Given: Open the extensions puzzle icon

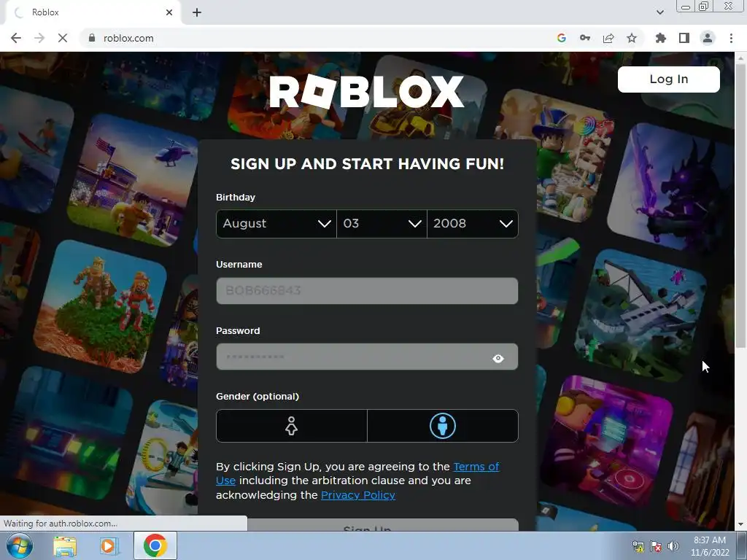Looking at the screenshot, I should [661, 38].
